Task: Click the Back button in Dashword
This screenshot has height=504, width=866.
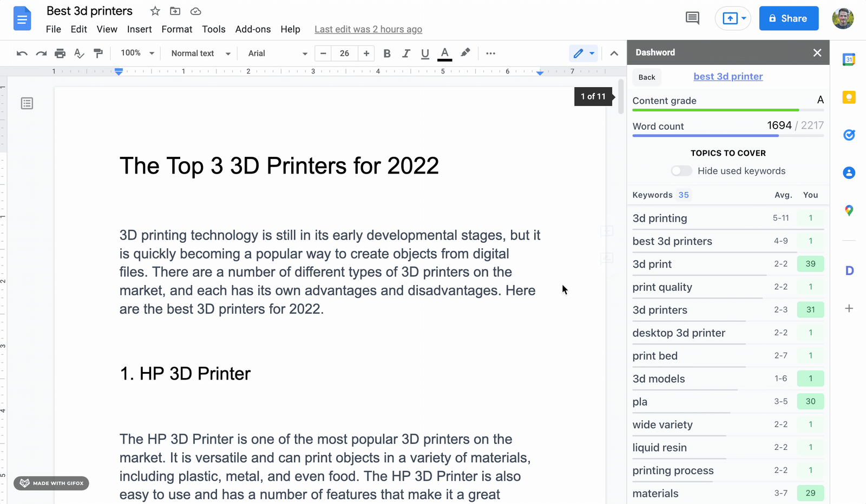Action: (x=647, y=77)
